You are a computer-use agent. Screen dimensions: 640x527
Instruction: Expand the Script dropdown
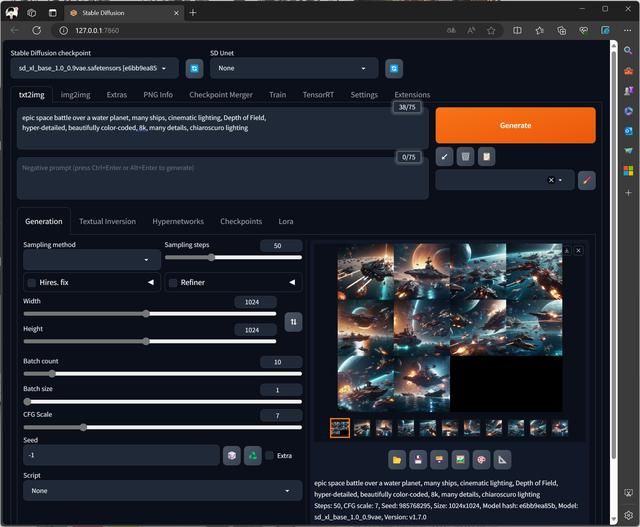[x=162, y=491]
